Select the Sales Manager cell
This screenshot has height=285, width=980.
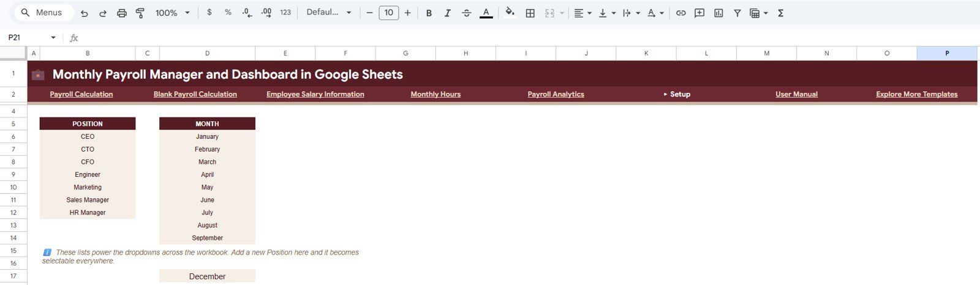click(x=88, y=200)
